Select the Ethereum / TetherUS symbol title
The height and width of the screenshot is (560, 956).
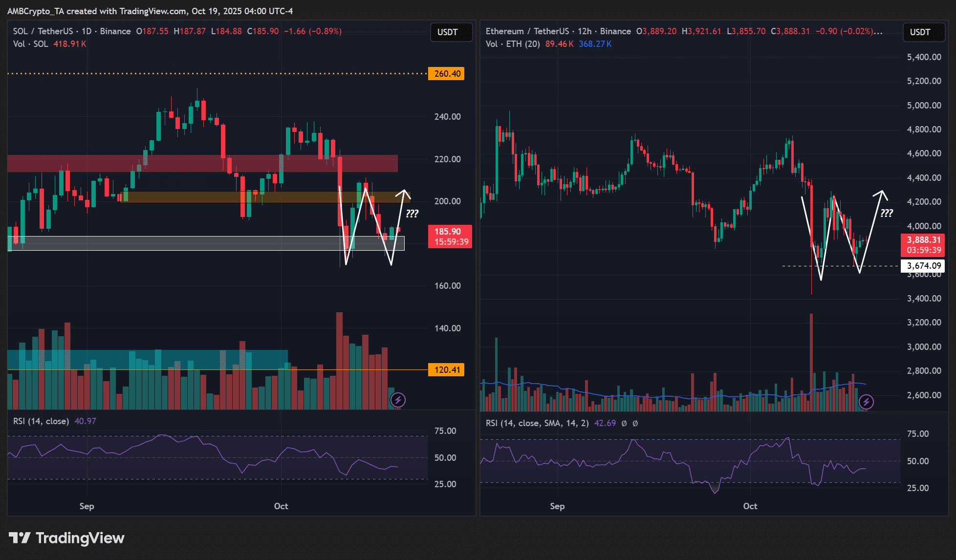click(x=527, y=31)
